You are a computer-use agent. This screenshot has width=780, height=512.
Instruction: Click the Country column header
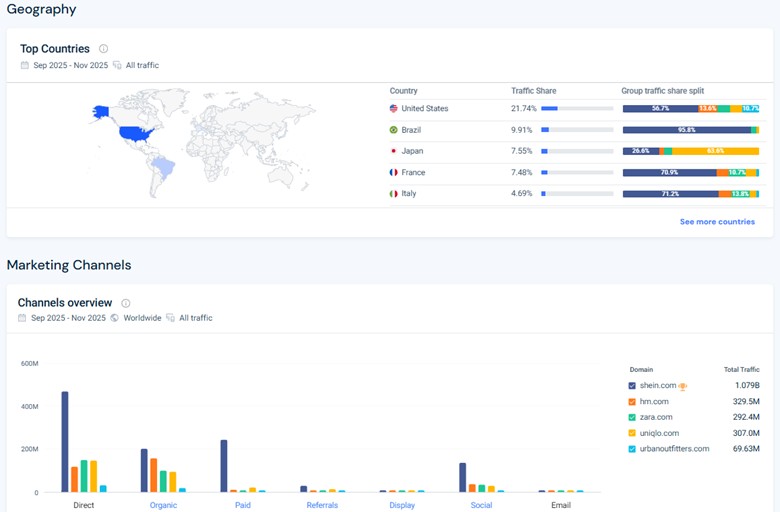(403, 91)
